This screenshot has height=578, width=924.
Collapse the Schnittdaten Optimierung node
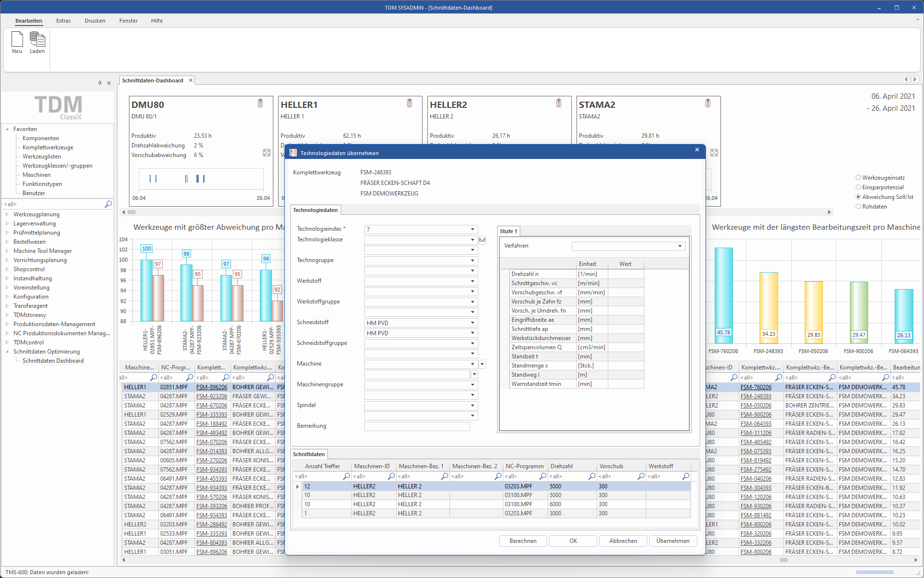(7, 352)
